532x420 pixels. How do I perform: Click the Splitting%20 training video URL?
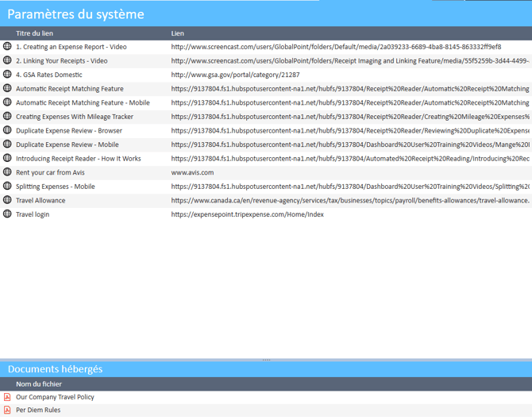[x=350, y=187]
